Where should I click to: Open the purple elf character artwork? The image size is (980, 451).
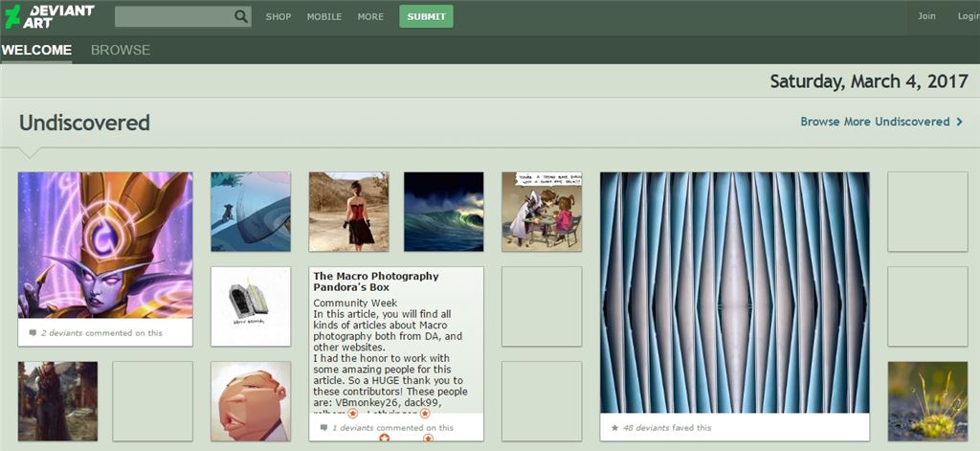click(x=105, y=245)
